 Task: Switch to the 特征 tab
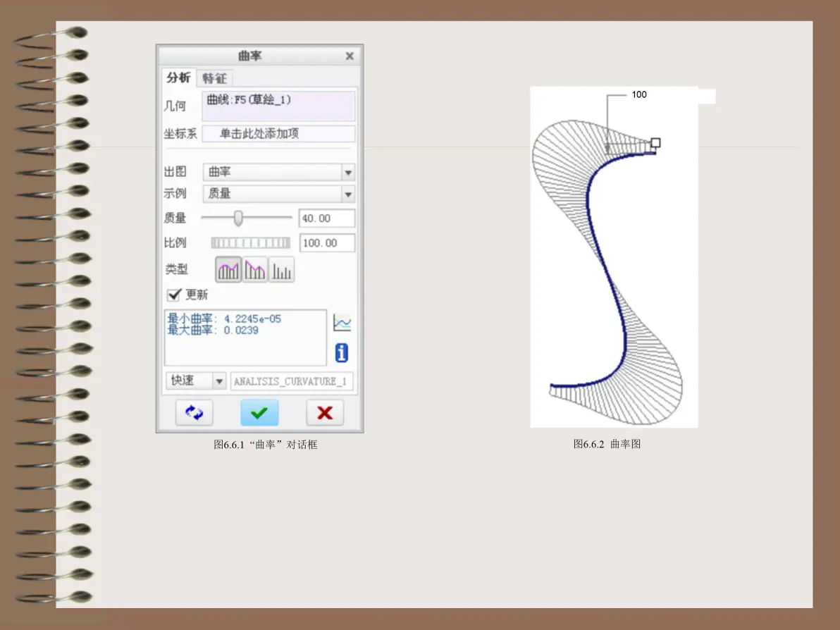pos(214,79)
